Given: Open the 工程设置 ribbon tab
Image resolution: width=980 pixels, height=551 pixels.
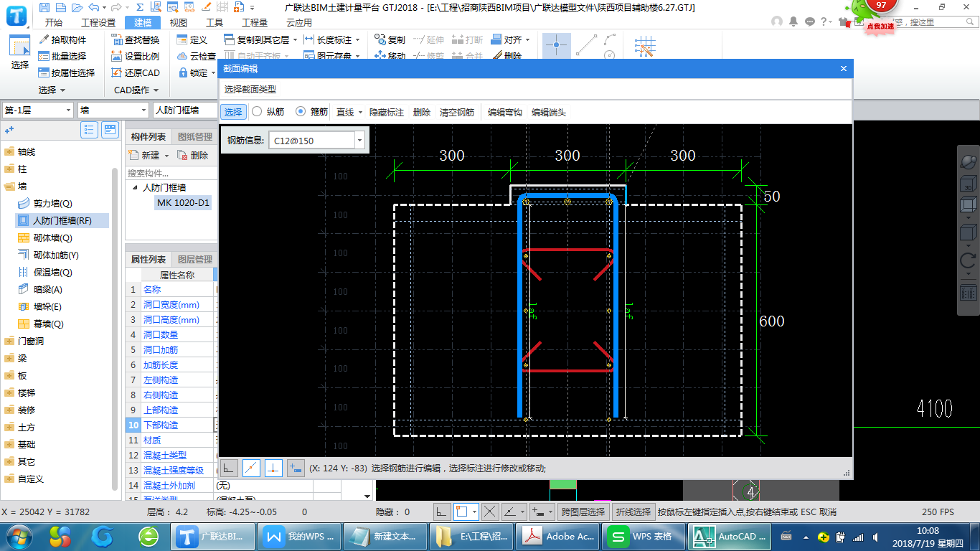Looking at the screenshot, I should pos(98,22).
